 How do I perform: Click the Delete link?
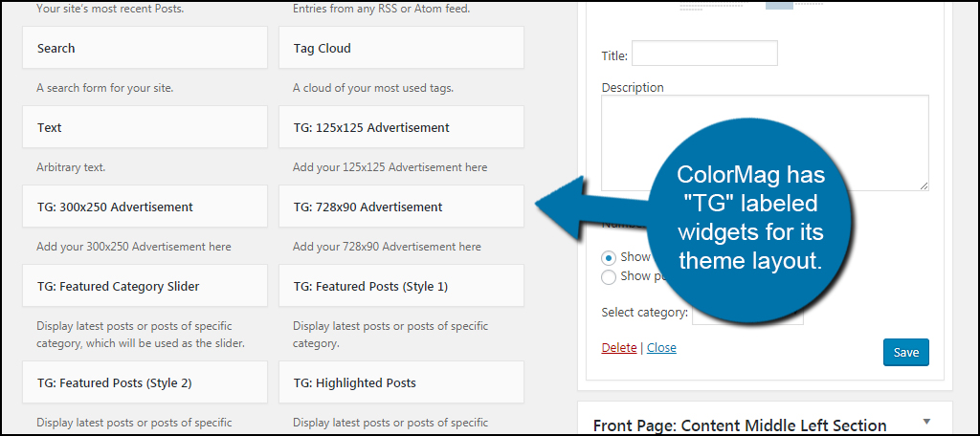pos(618,348)
